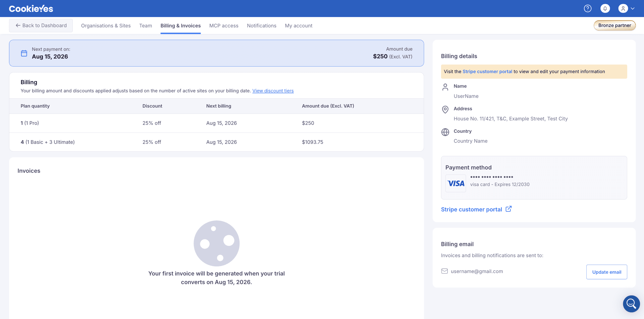Viewport: 644px width, 319px height.
Task: Click the Discount column header
Action: pos(152,106)
